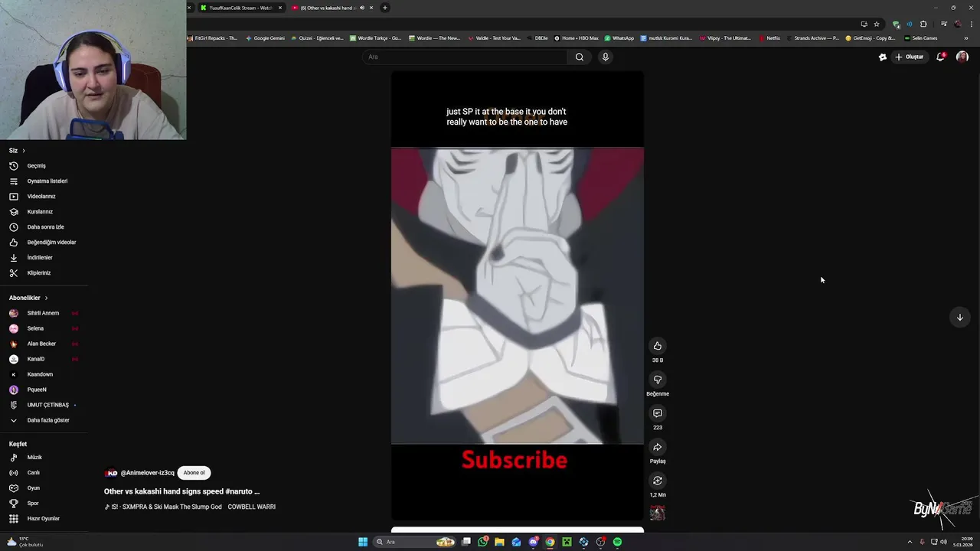Select the Other vs kakashi hand browser tab
The width and height of the screenshot is (980, 551).
coord(331,8)
